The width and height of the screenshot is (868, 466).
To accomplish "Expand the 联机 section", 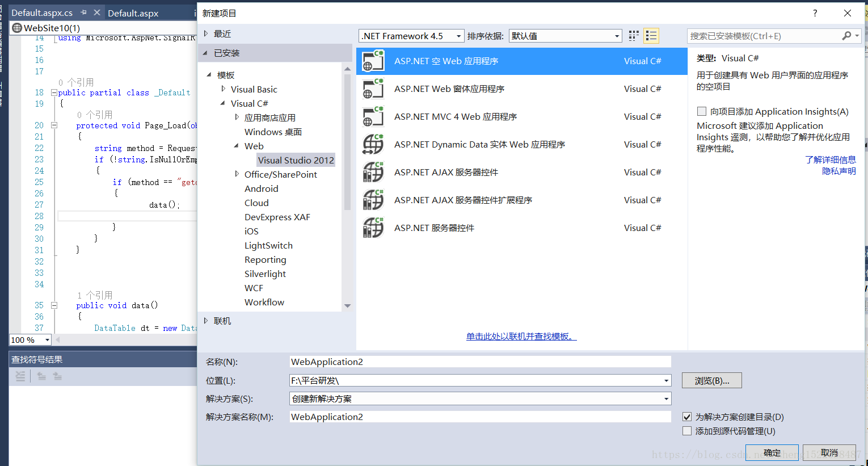I will (x=206, y=321).
